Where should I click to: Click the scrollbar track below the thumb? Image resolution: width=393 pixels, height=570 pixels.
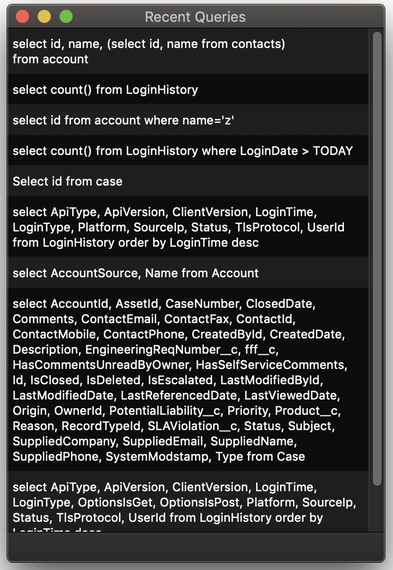pyautogui.click(x=377, y=509)
